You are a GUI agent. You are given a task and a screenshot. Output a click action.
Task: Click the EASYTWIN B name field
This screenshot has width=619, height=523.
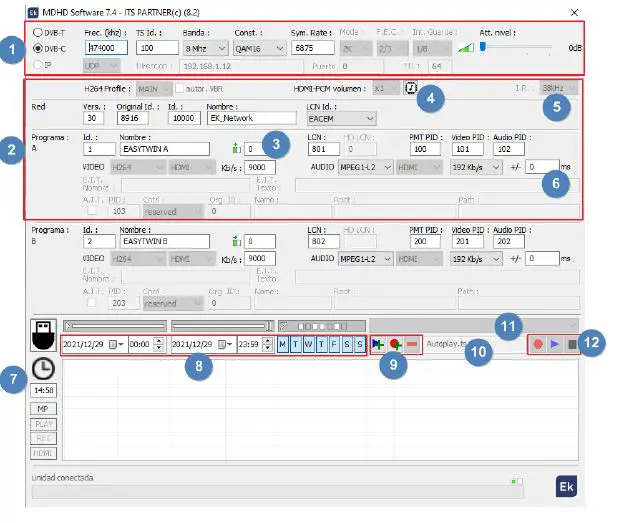[x=165, y=241]
